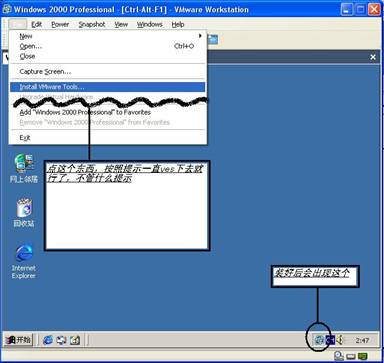Open the Power menu
Viewport: 384px width, 363px height.
coord(60,24)
